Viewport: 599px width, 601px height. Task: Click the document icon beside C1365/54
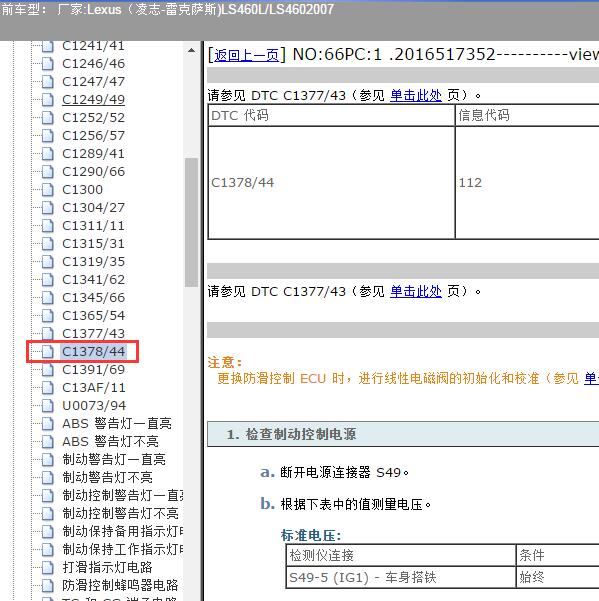(x=48, y=316)
